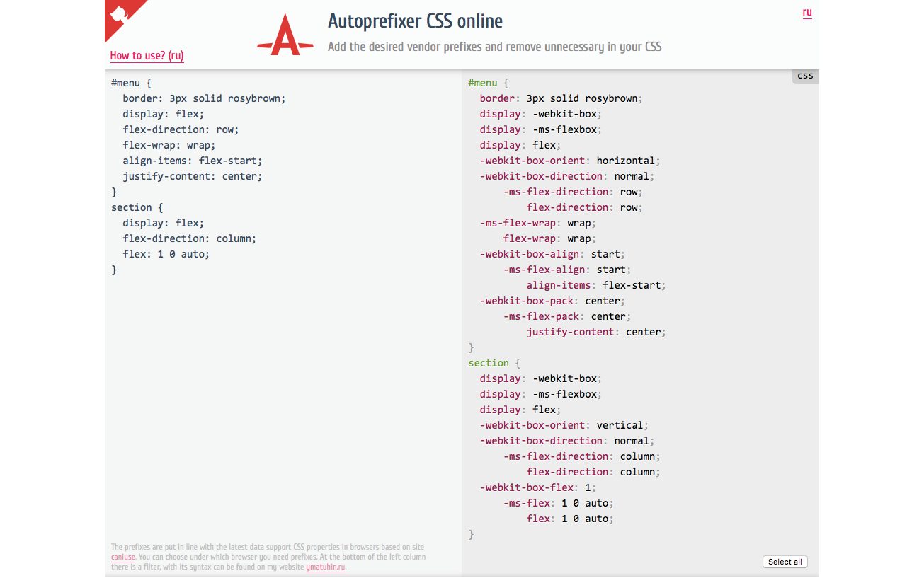Click the subtitle about adding vendor prefixes
This screenshot has height=578, width=924.
[495, 47]
